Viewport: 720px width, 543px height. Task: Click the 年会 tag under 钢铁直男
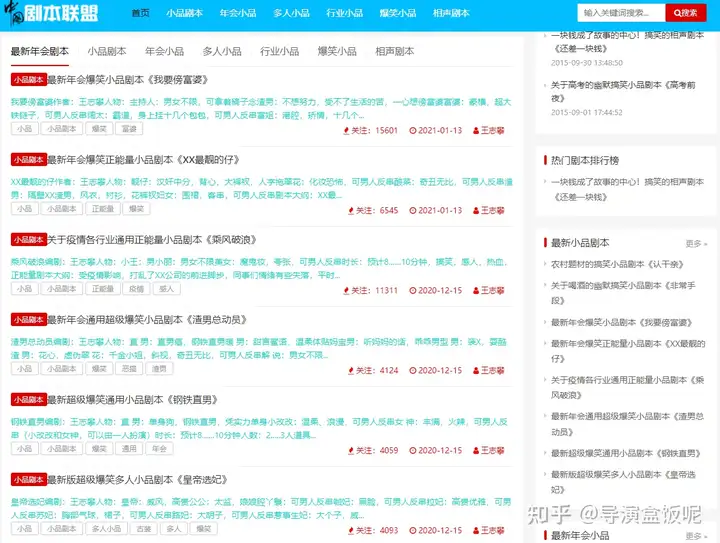pyautogui.click(x=159, y=448)
